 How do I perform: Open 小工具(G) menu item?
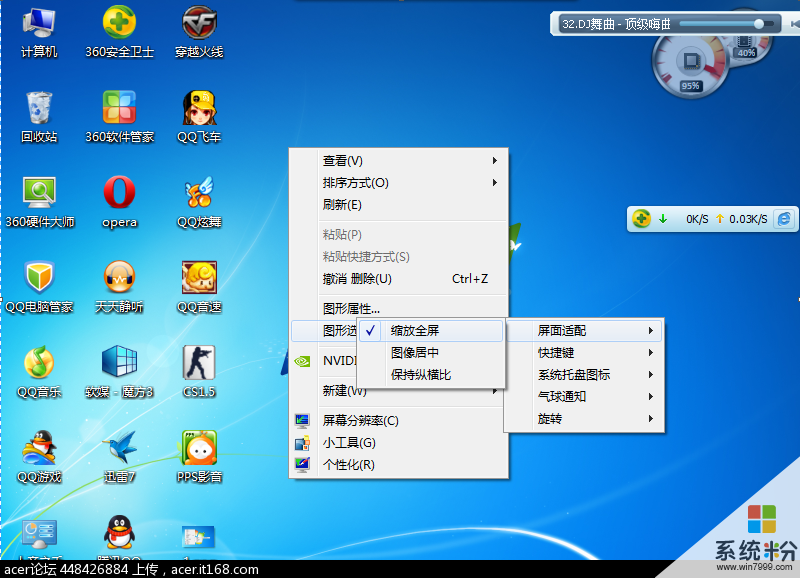pos(399,443)
